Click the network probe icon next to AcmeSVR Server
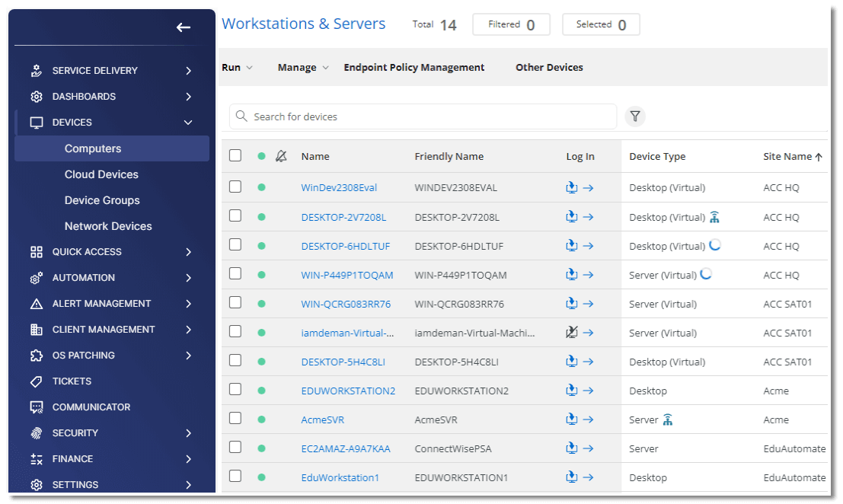The image size is (843, 504). click(x=668, y=419)
